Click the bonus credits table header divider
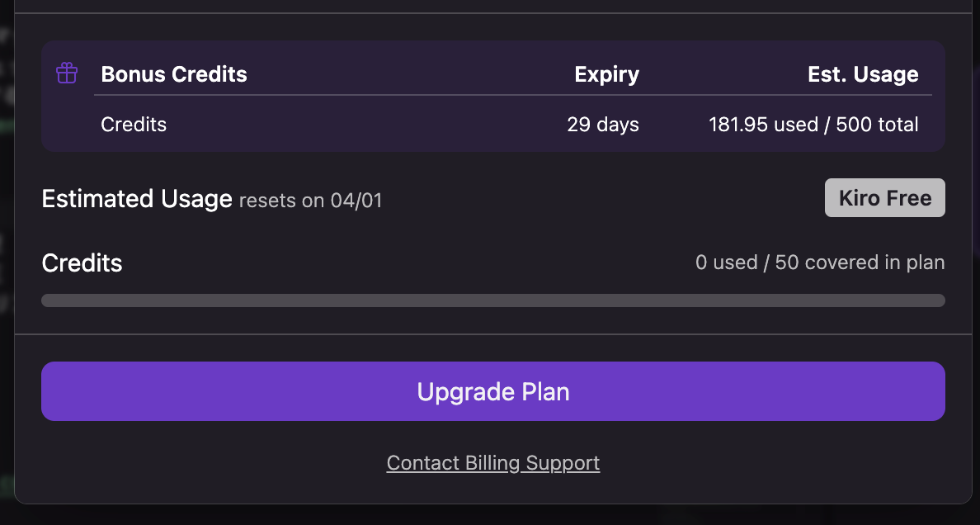 511,96
